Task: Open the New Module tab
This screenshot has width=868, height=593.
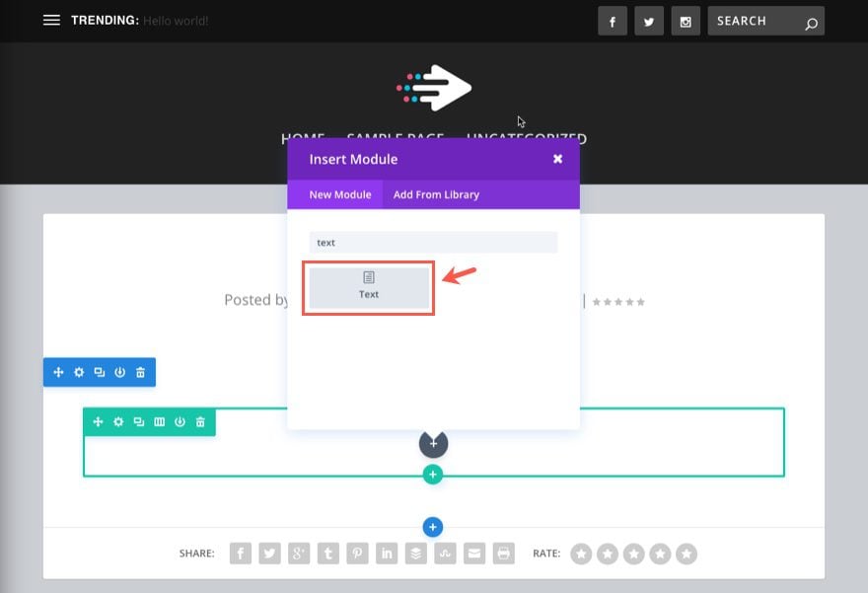Action: (340, 194)
